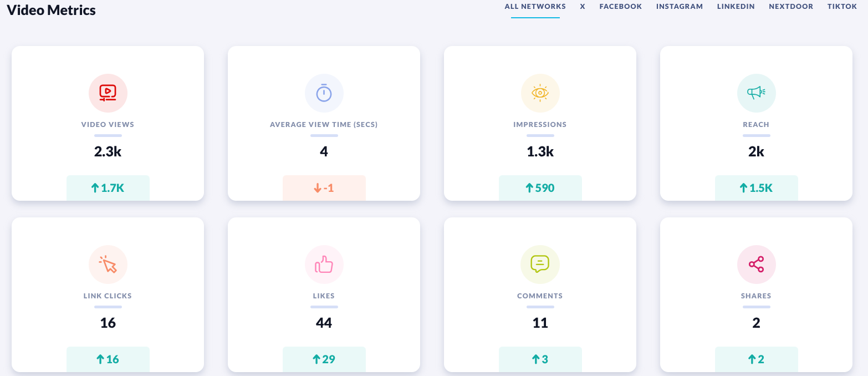Screen dimensions: 868x376
Task: Click the Likes value 44
Action: click(324, 323)
